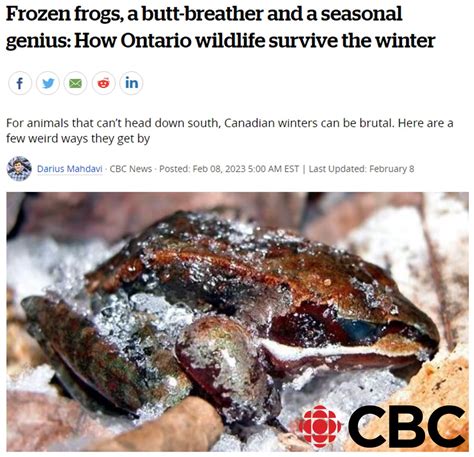474x457 pixels.
Task: Share the article on Twitter
Action: tap(48, 83)
